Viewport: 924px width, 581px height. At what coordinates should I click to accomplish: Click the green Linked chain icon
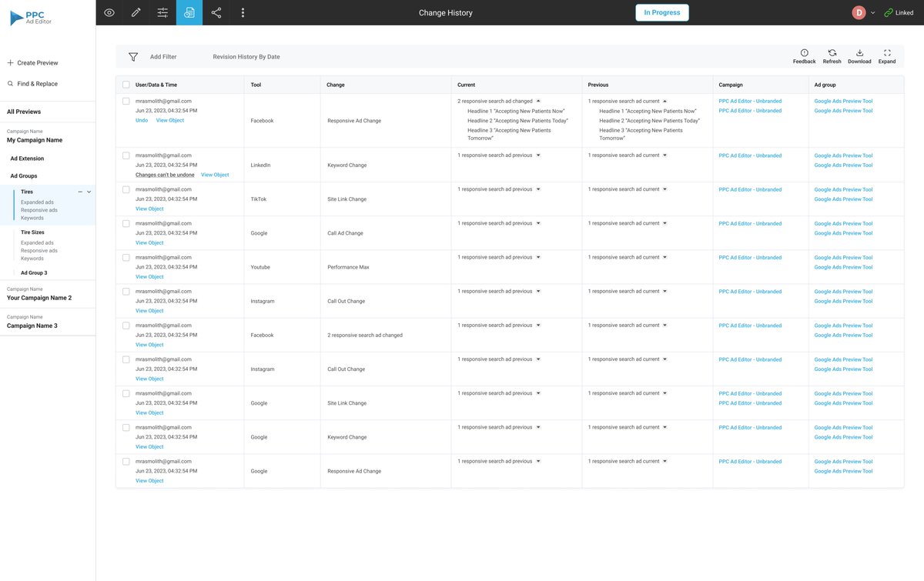889,13
